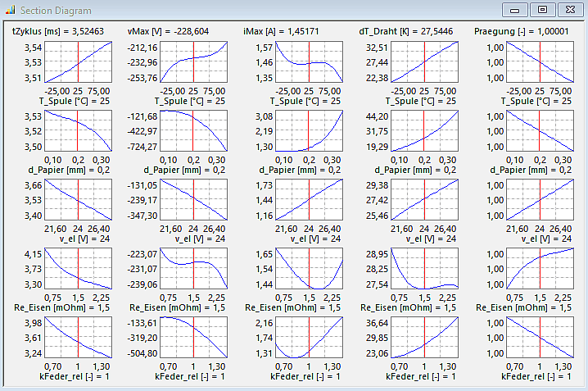Minimize the Section Diagram window
The image size is (588, 391).
click(515, 10)
